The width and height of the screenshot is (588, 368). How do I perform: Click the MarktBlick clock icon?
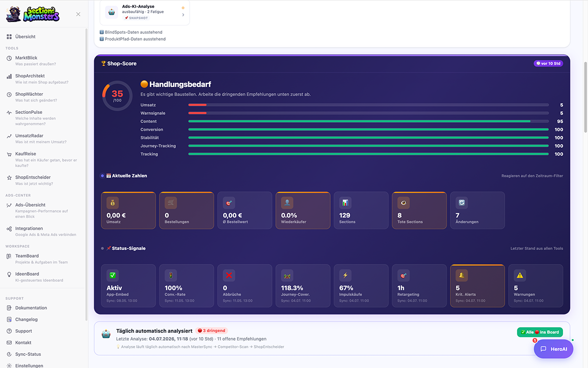coord(9,58)
